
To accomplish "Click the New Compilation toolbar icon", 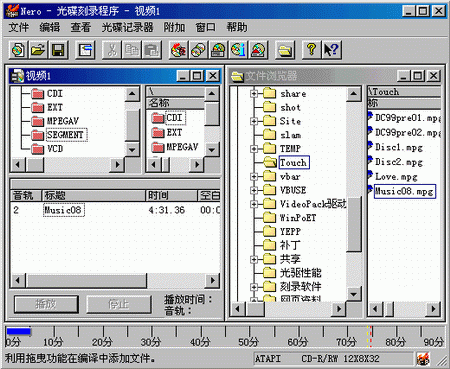I will (x=18, y=50).
